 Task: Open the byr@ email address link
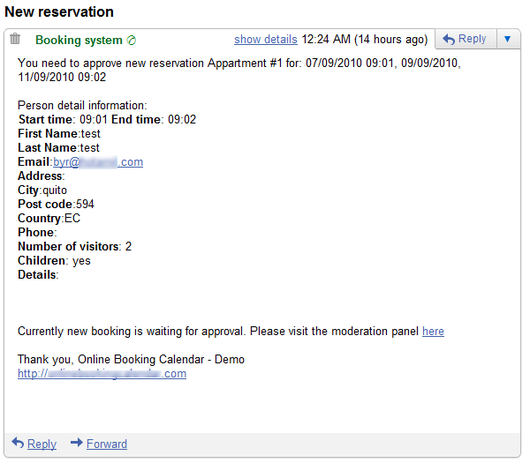pyautogui.click(x=98, y=162)
